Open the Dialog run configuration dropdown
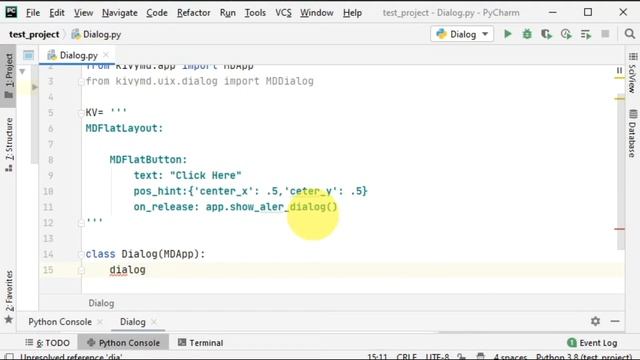Image resolution: width=640 pixels, height=360 pixels. (462, 34)
